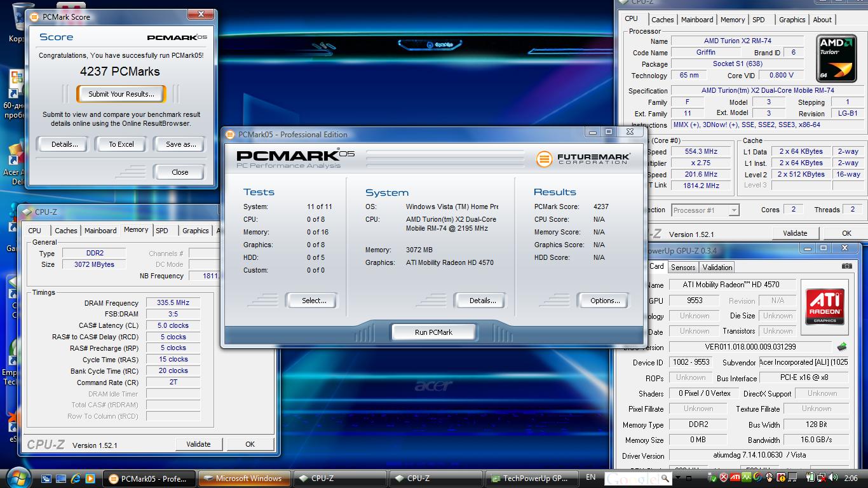Click OK in Memory CPU-Z window
This screenshot has width=868, height=488.
click(250, 444)
